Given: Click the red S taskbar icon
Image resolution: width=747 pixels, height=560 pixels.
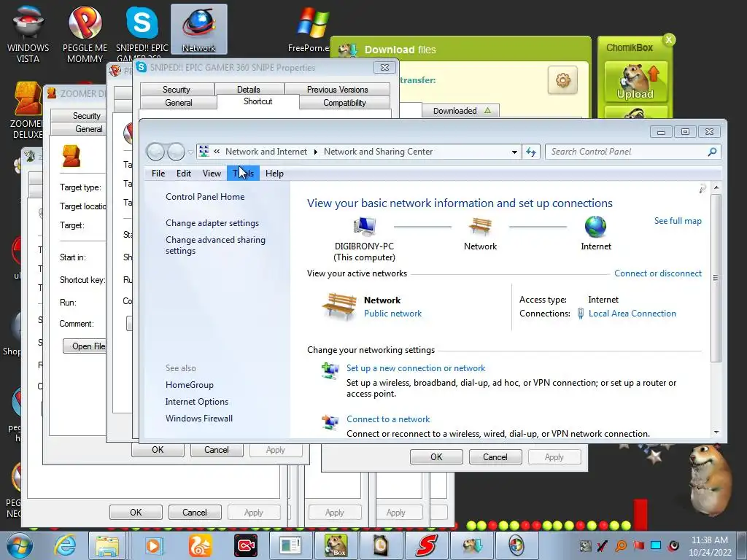Looking at the screenshot, I should click(x=426, y=545).
